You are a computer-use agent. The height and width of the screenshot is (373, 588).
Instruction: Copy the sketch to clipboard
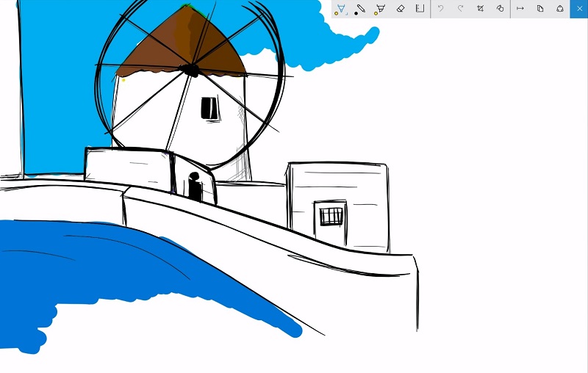pyautogui.click(x=540, y=8)
